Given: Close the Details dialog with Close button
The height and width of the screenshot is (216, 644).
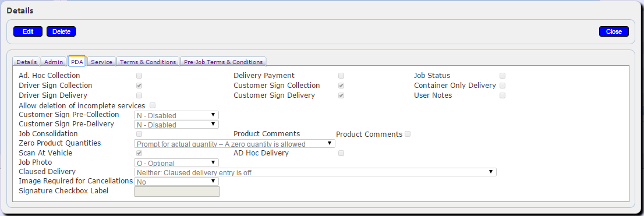Looking at the screenshot, I should (x=614, y=31).
